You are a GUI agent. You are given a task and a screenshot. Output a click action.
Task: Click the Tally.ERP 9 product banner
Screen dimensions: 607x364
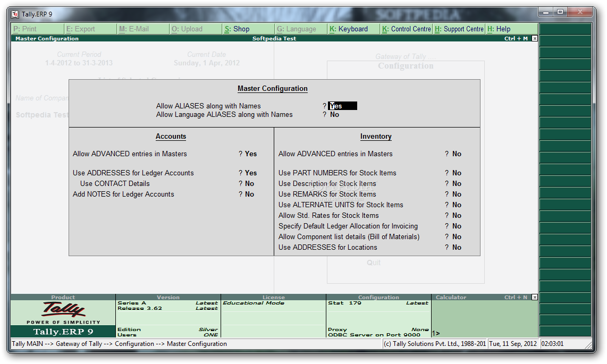pos(63,332)
